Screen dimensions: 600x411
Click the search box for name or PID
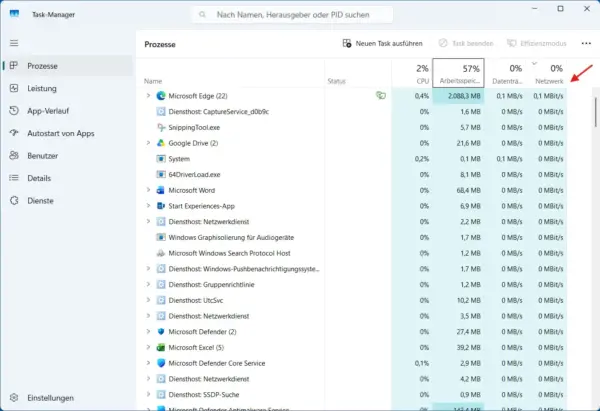click(293, 15)
